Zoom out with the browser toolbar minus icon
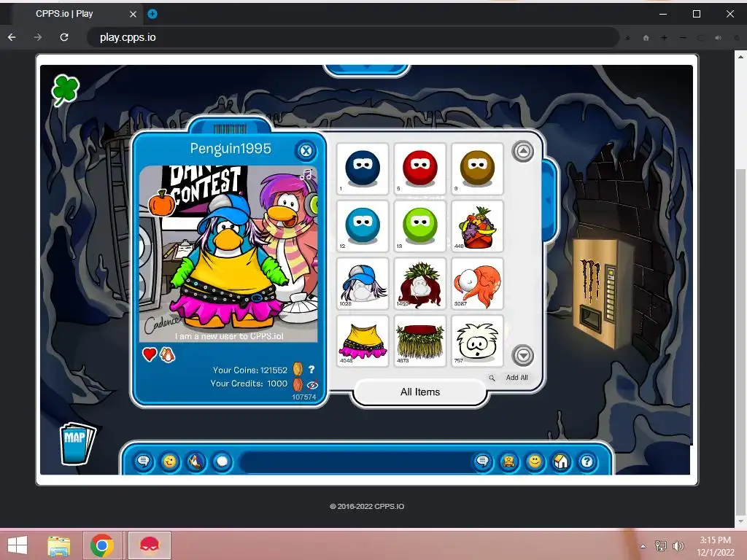Viewport: 747px width, 560px height. (683, 38)
